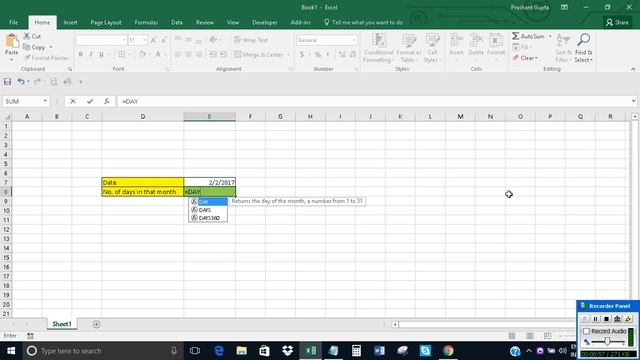Select DAYS from the function suggestion list
This screenshot has height=360, width=640.
(x=208, y=210)
